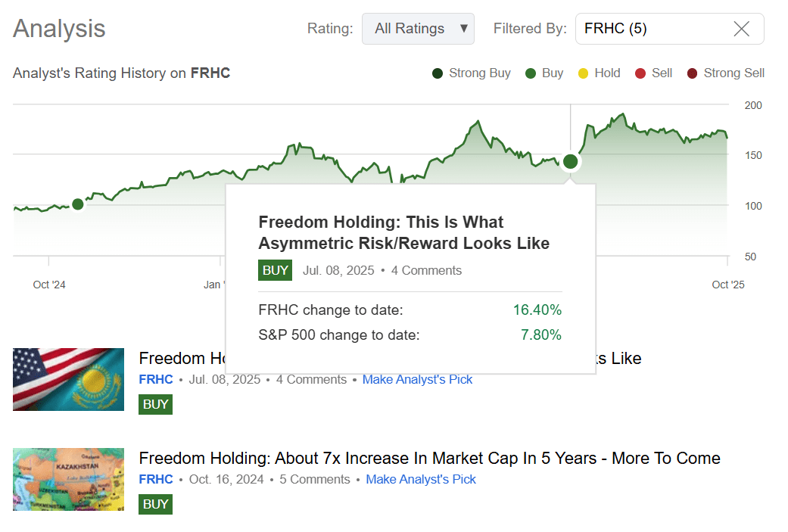Toggle the Buy legend item
Image resolution: width=788 pixels, height=532 pixels.
pos(544,73)
